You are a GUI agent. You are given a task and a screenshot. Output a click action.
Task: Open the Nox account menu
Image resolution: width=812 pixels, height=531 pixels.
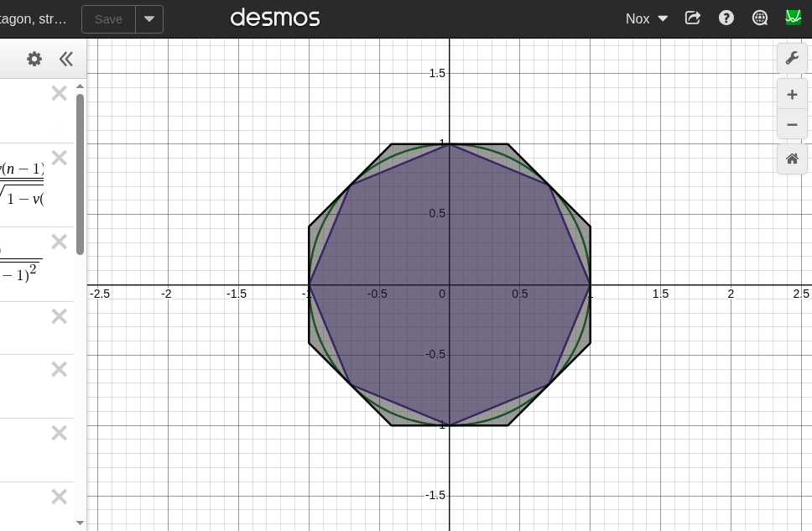click(x=646, y=18)
